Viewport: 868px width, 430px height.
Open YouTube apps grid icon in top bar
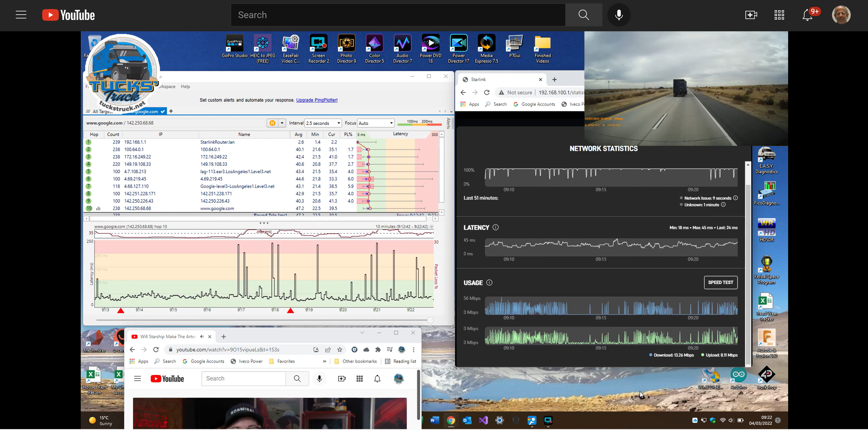pyautogui.click(x=779, y=15)
